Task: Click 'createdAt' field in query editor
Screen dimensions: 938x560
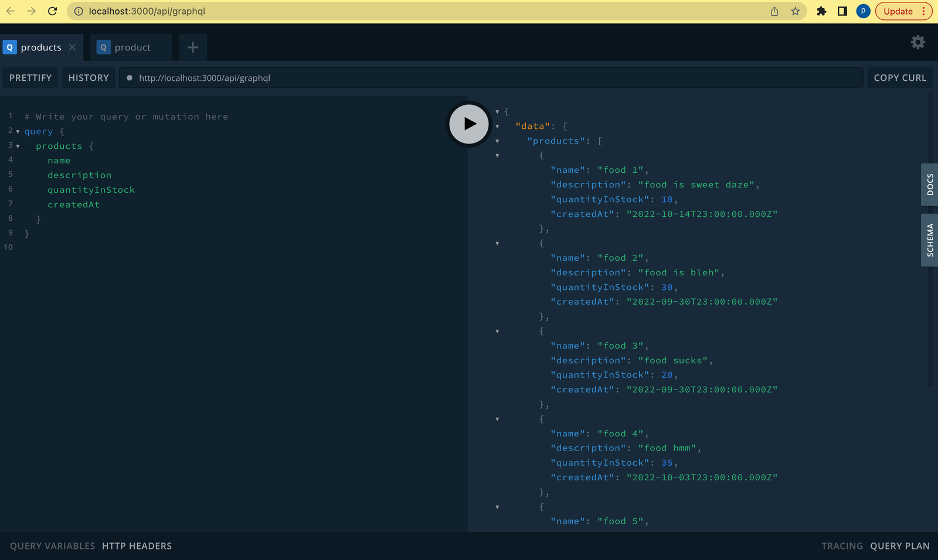Action: (x=73, y=204)
